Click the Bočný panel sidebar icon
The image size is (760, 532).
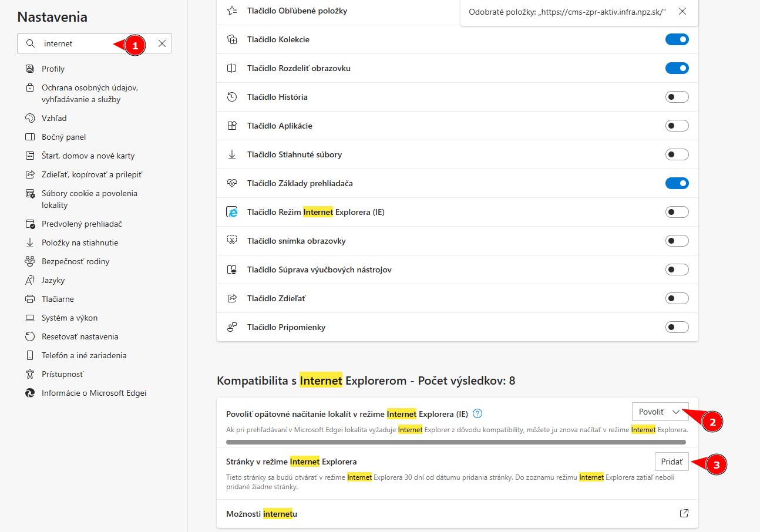click(30, 137)
